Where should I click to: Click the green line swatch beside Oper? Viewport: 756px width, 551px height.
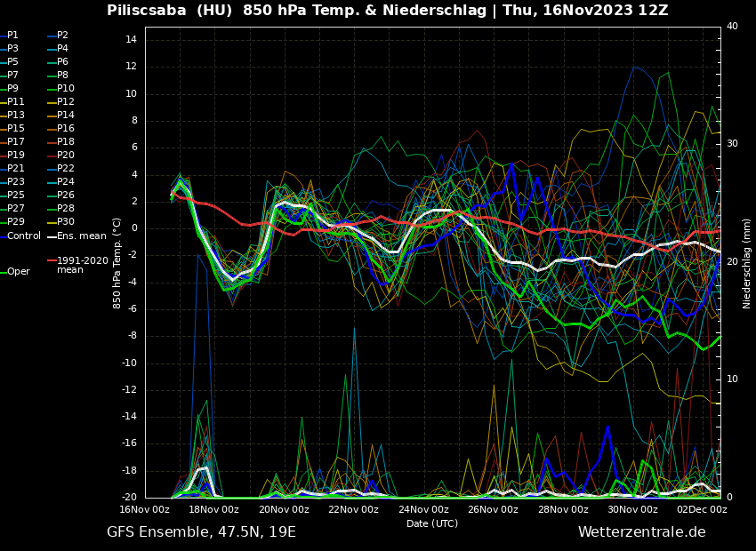coord(4,272)
